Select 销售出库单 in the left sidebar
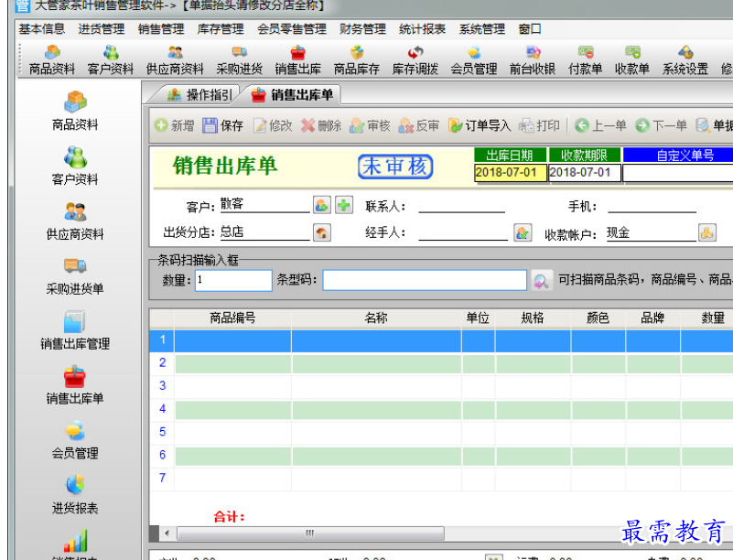 75,385
